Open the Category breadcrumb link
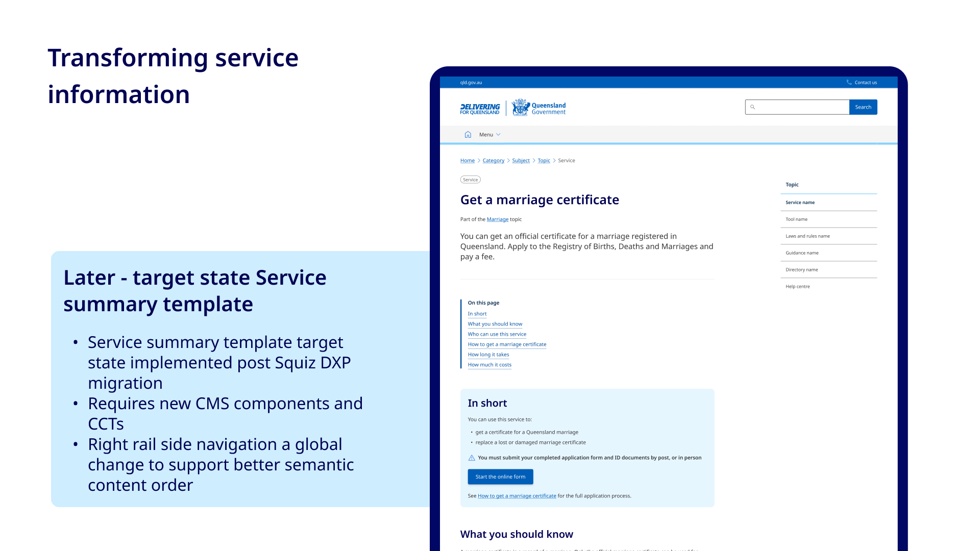 pos(493,161)
